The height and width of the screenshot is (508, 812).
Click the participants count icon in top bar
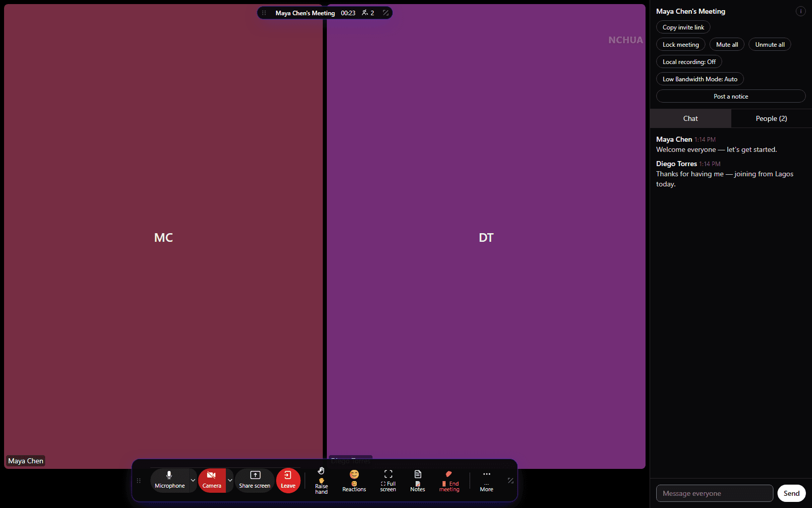[368, 13]
